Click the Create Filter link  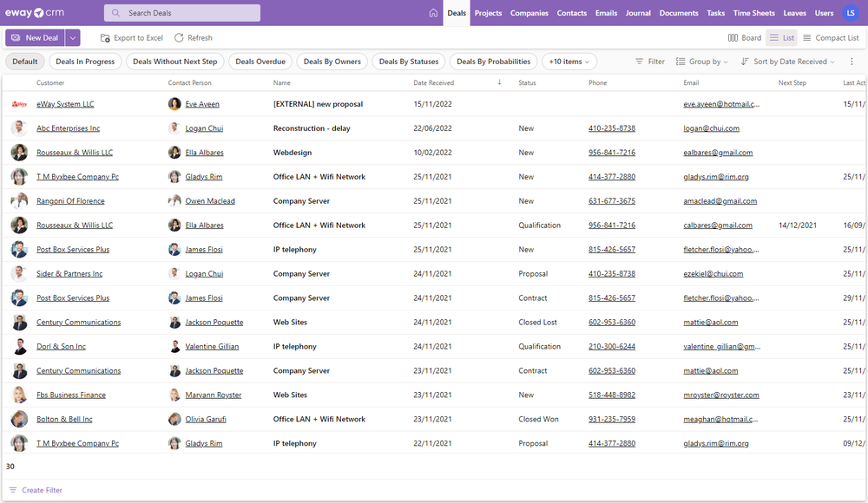coord(36,490)
